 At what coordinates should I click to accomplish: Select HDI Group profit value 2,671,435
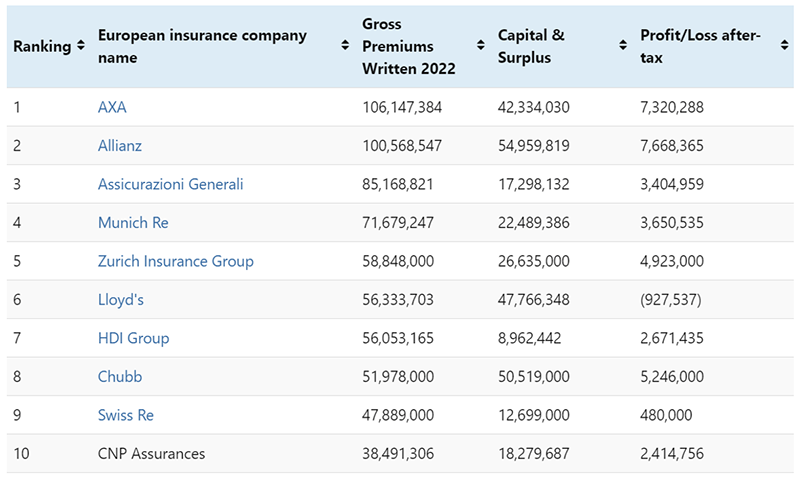pyautogui.click(x=672, y=338)
